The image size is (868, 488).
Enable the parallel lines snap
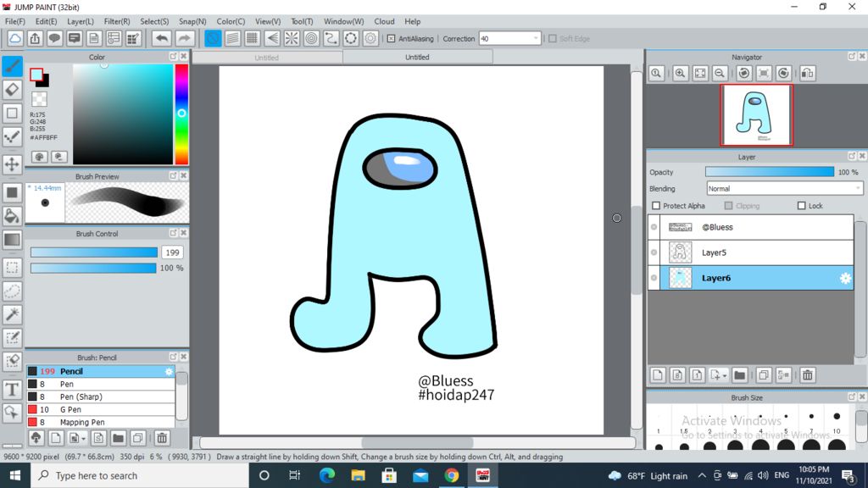232,38
